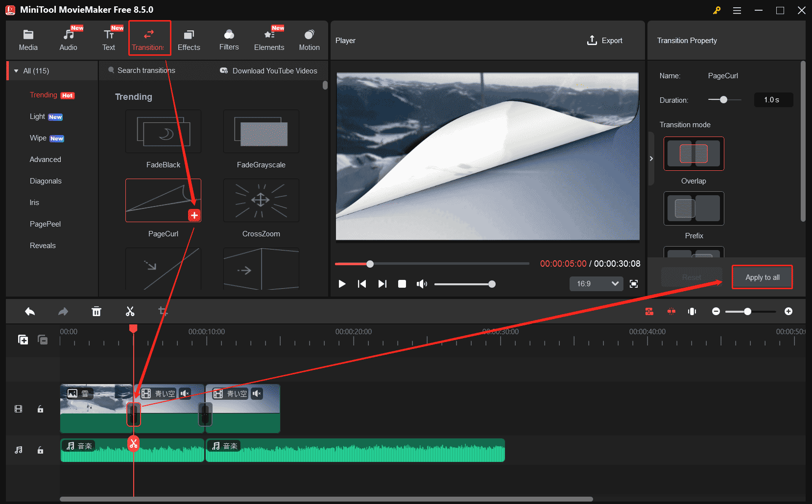Split the clip with the scissors tool
812x504 pixels.
(x=130, y=311)
